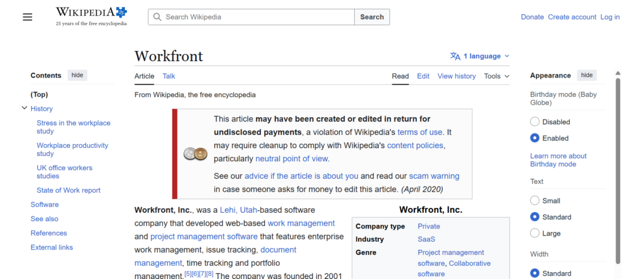Click the coins icon in the warning box

click(195, 154)
